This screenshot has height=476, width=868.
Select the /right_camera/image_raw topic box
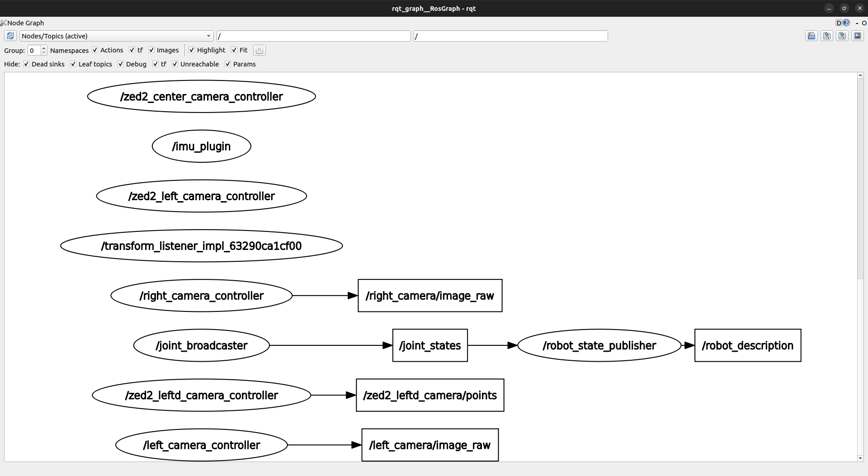(x=430, y=295)
